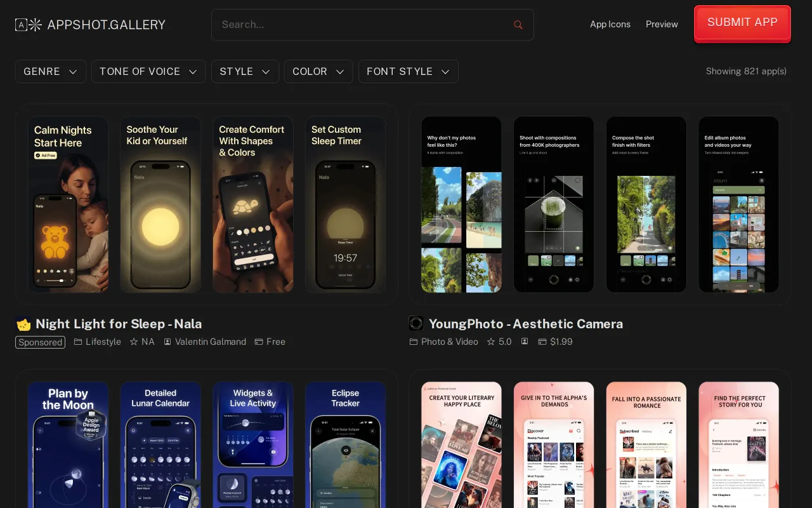Open the Preview nav link
Image resolution: width=812 pixels, height=508 pixels.
point(662,24)
